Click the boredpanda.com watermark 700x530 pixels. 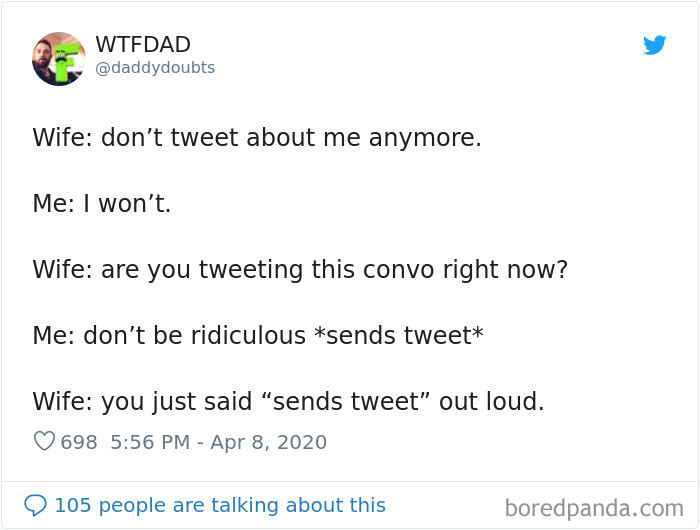tap(594, 508)
